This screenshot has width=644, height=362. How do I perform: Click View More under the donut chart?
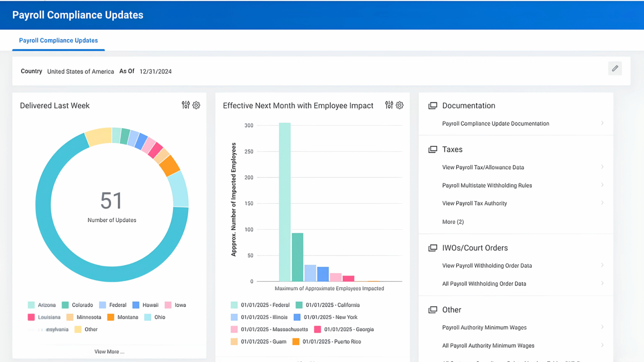[x=109, y=352]
